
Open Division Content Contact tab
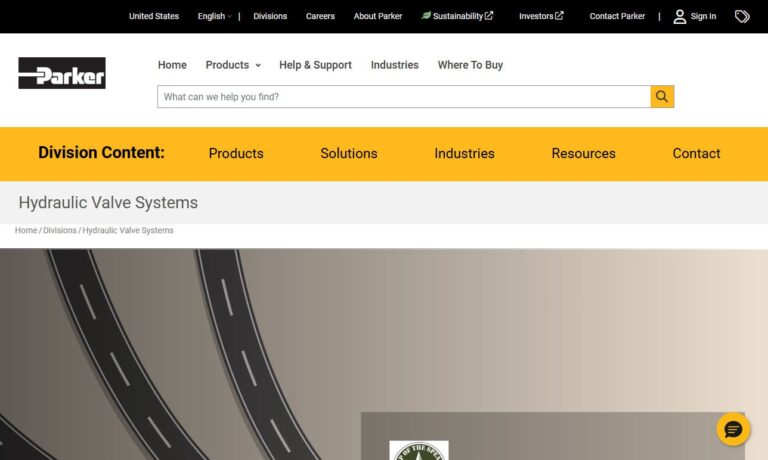696,153
